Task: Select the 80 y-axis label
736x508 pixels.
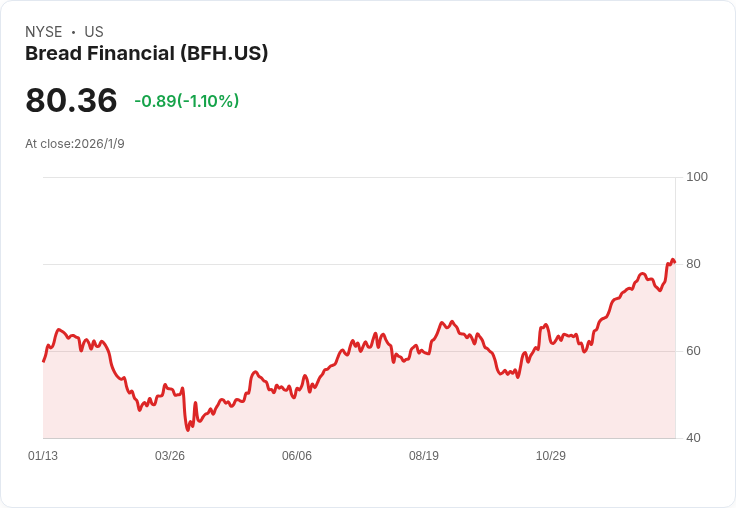Action: pos(693,264)
